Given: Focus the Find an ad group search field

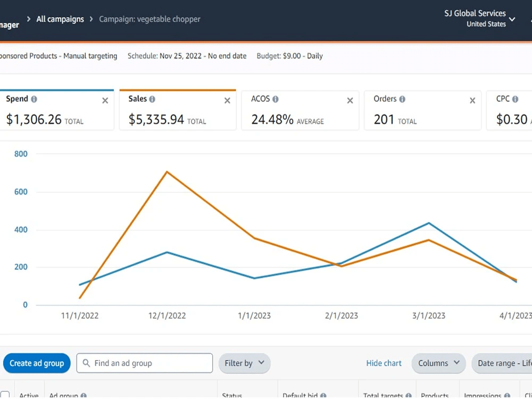Looking at the screenshot, I should pos(145,363).
